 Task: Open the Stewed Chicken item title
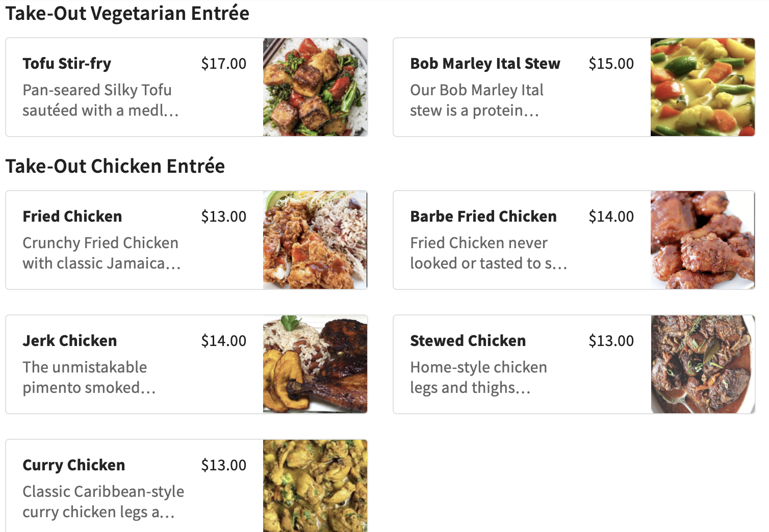click(468, 341)
